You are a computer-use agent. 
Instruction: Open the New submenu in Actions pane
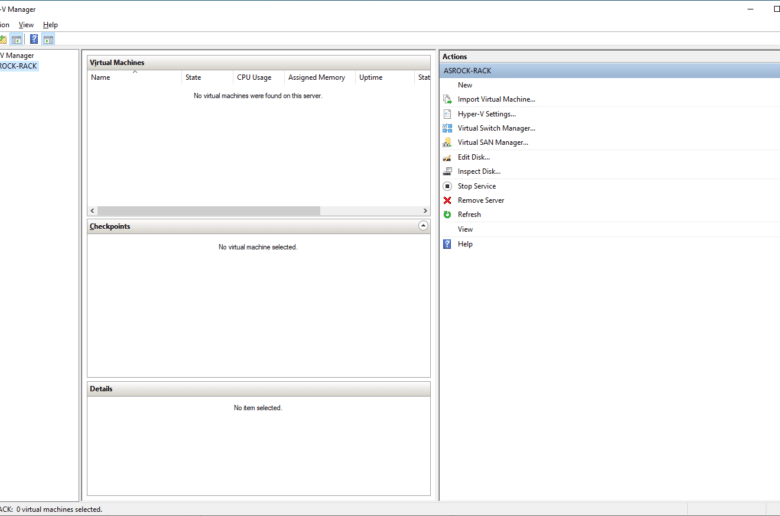pos(465,85)
